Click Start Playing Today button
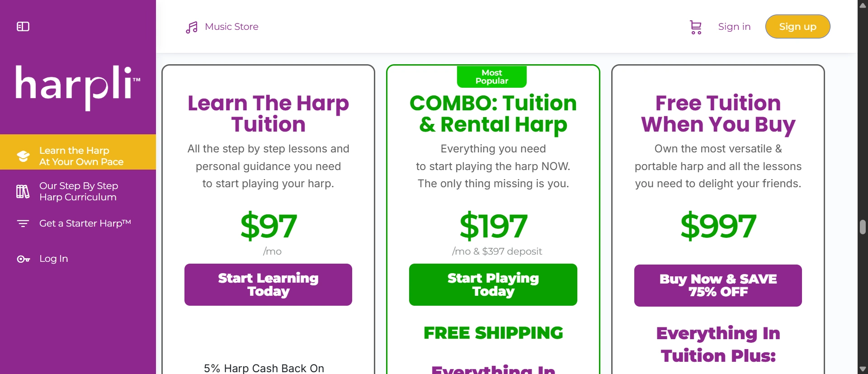868x374 pixels. tap(493, 284)
